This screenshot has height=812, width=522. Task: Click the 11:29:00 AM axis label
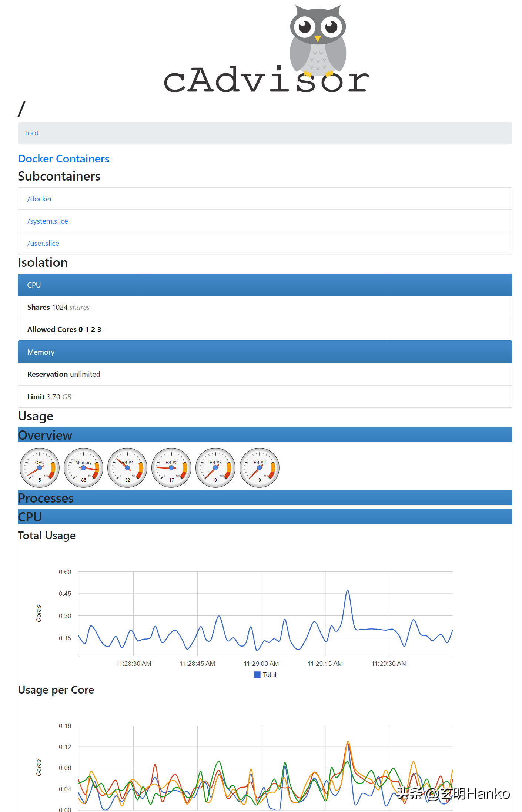click(261, 664)
